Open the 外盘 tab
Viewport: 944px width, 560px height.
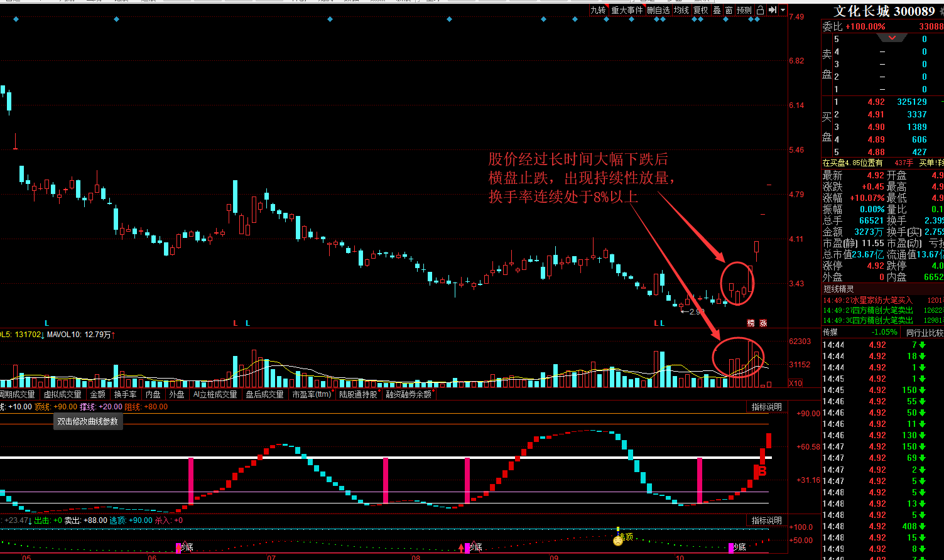click(177, 394)
